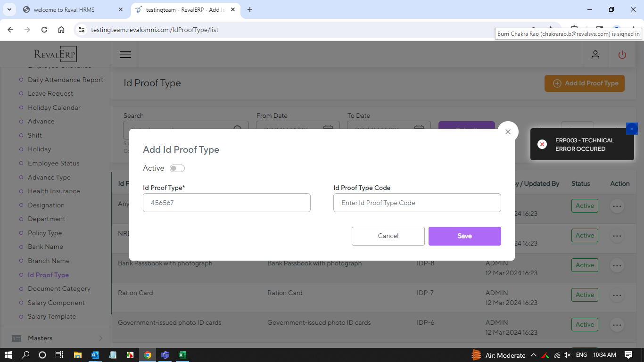Close the Add Id Proof Type dialog
644x362 pixels.
[508, 132]
